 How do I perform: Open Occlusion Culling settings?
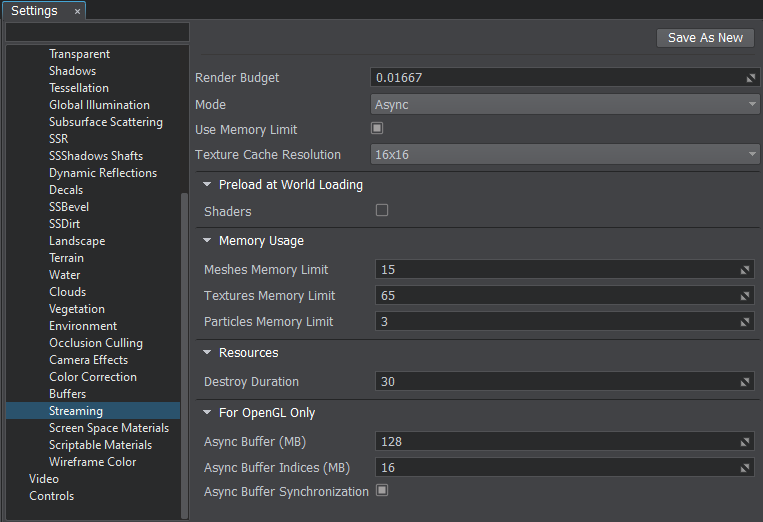pyautogui.click(x=96, y=343)
